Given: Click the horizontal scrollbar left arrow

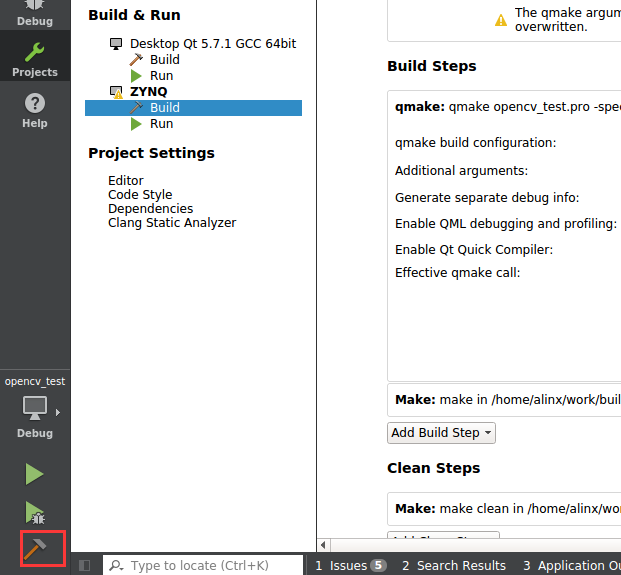Looking at the screenshot, I should 323,545.
